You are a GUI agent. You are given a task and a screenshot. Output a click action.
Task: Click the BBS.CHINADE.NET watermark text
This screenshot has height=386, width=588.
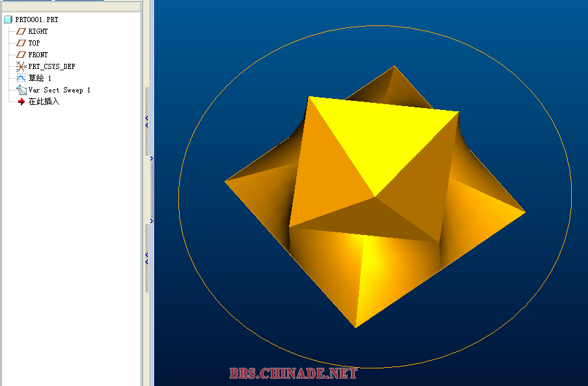pos(293,374)
